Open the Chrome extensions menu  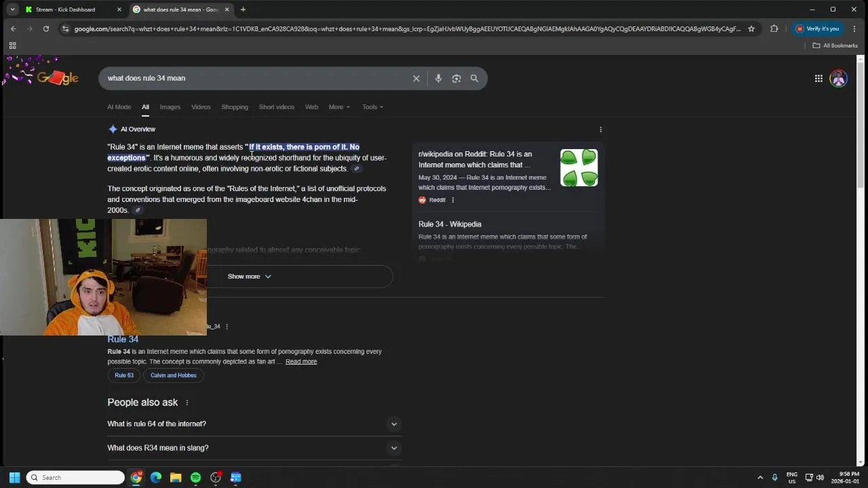coord(774,28)
